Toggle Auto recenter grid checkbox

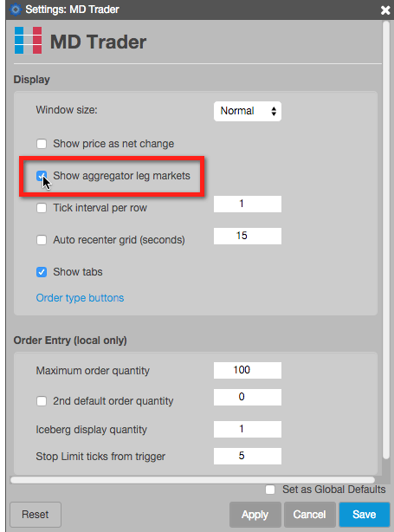tap(42, 240)
